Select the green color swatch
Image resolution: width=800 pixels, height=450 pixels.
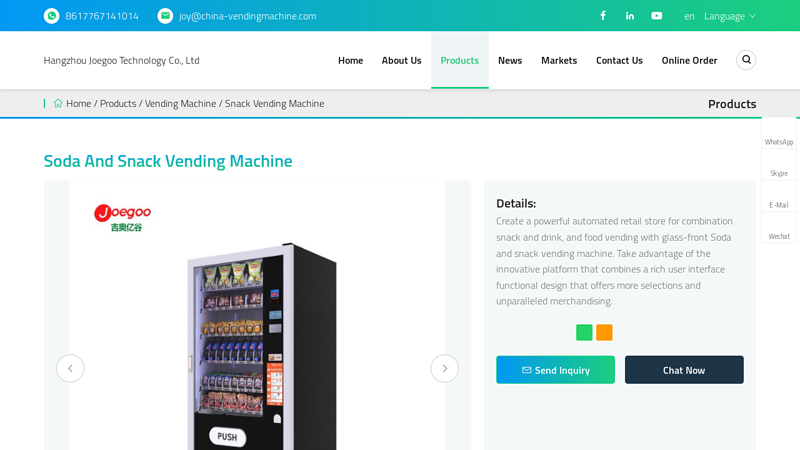coord(584,333)
